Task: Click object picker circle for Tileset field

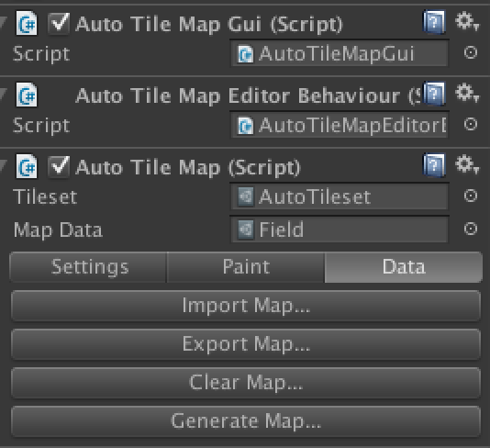Action: point(471,196)
